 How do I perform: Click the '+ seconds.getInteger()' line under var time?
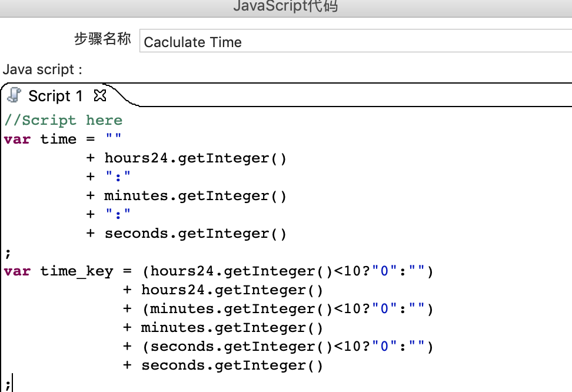[186, 233]
